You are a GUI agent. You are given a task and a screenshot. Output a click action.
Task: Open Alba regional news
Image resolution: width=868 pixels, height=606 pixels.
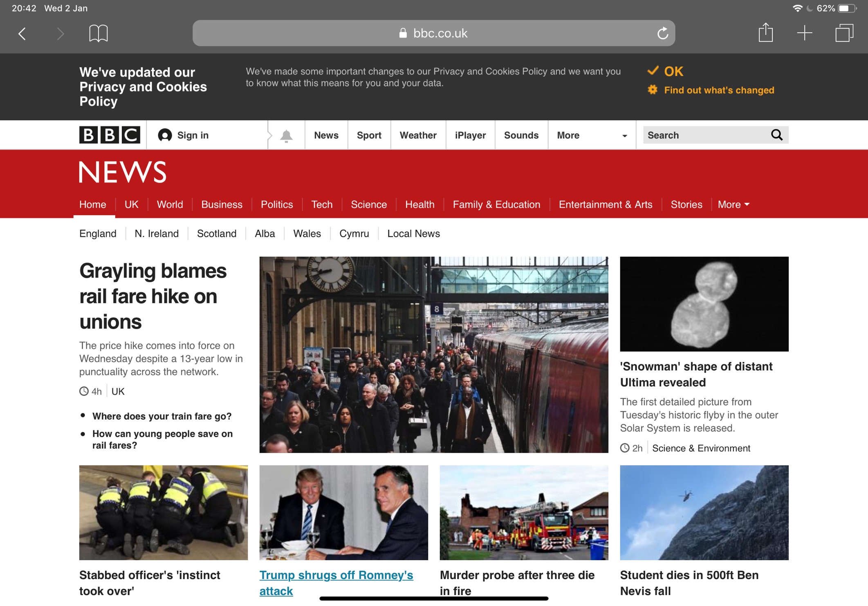tap(265, 233)
